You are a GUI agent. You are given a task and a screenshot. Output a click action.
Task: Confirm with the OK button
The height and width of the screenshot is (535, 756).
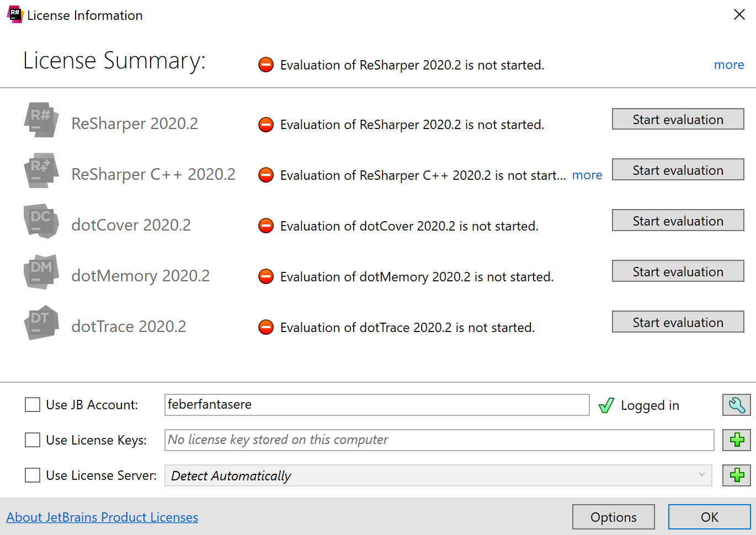(x=710, y=517)
